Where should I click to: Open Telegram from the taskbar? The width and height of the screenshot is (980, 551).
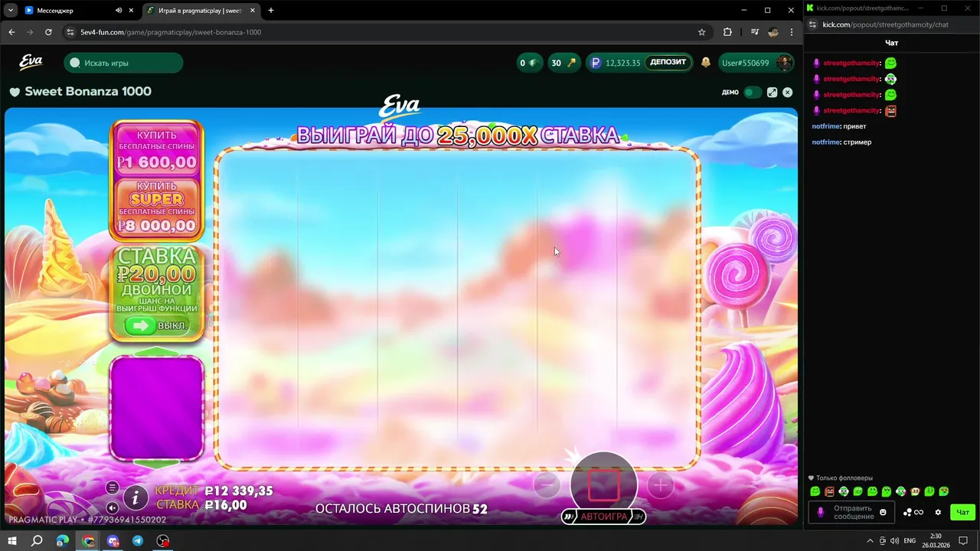[138, 540]
